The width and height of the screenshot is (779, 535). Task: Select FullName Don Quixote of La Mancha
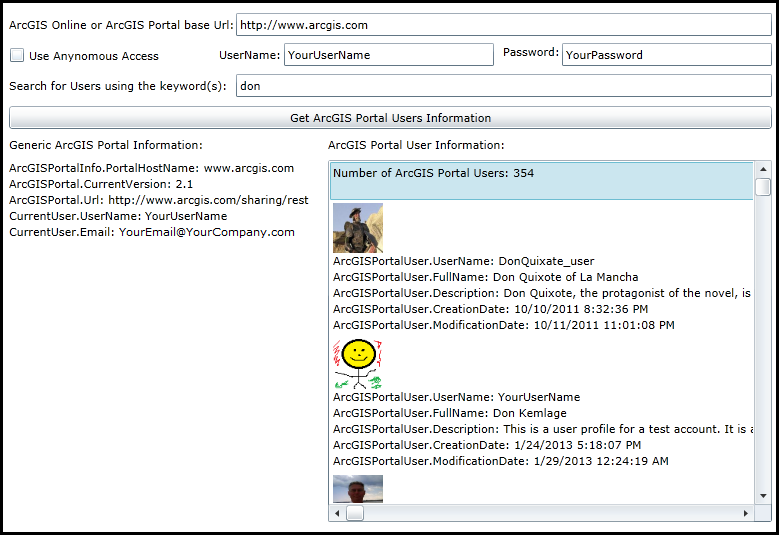[x=485, y=277]
